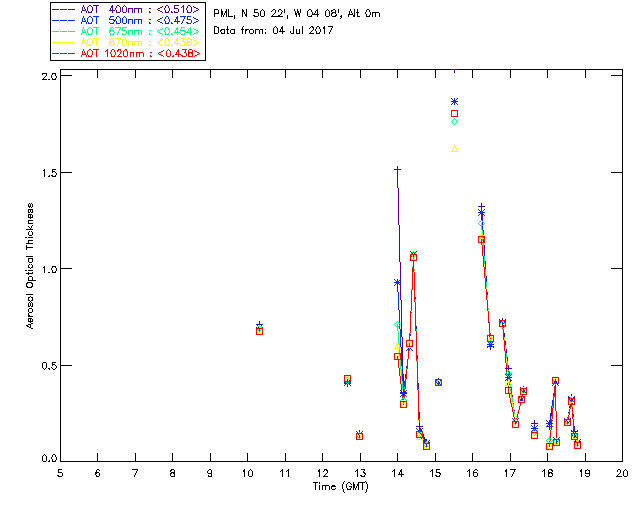Image resolution: width=640 pixels, height=512 pixels.
Task: Click the red square peak just after 16 GMT
Action: point(481,239)
